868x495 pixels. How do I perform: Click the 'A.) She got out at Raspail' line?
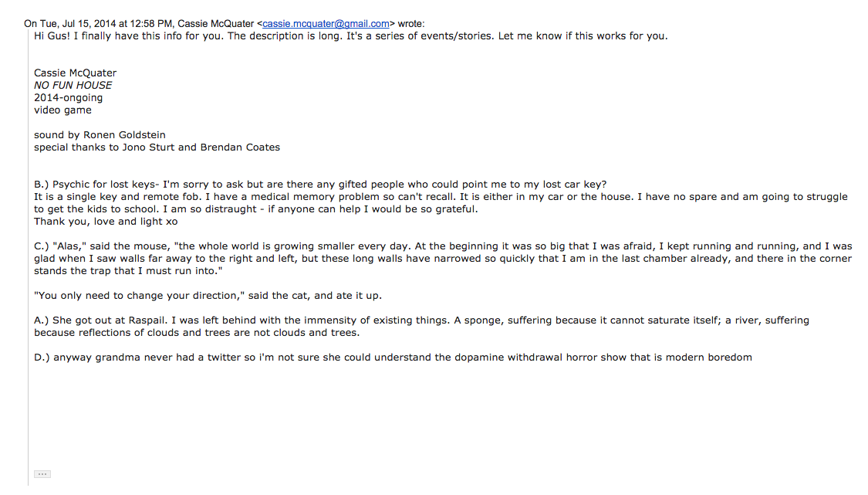coord(421,320)
